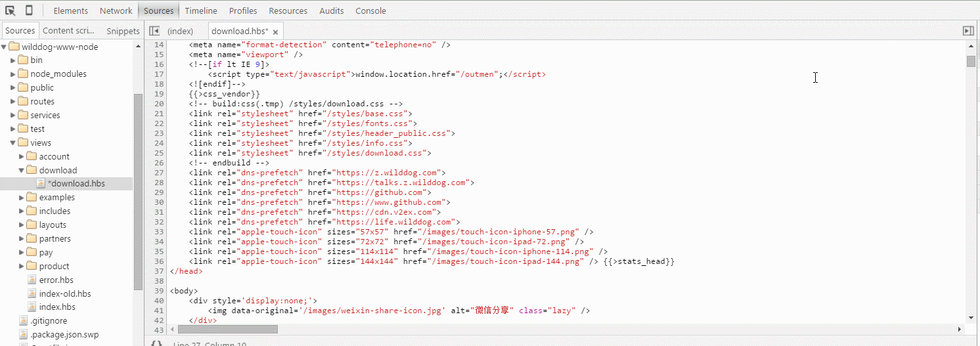The width and height of the screenshot is (980, 346).
Task: Switch to Content scripts navigator tab
Action: pyautogui.click(x=68, y=30)
